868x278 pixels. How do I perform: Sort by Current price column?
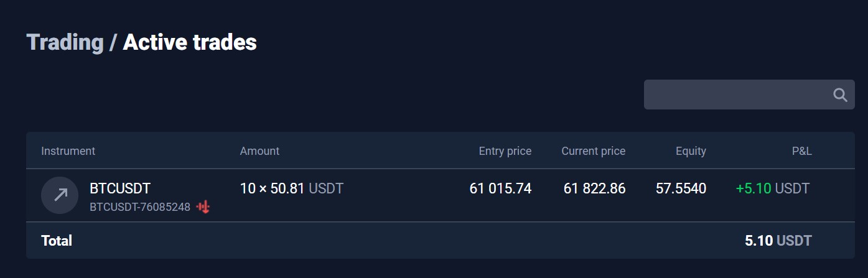(594, 151)
